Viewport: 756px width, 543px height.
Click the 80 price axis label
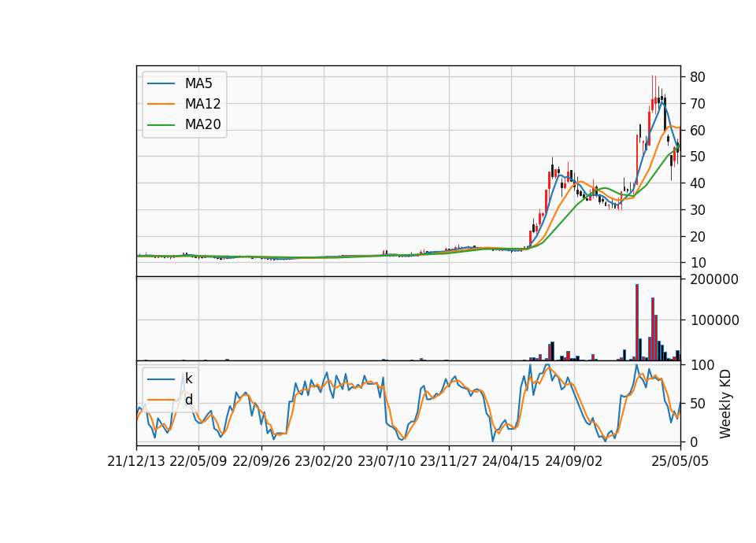(698, 77)
